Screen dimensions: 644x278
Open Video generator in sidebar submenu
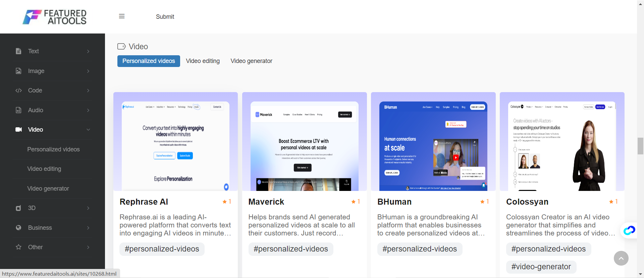[48, 189]
